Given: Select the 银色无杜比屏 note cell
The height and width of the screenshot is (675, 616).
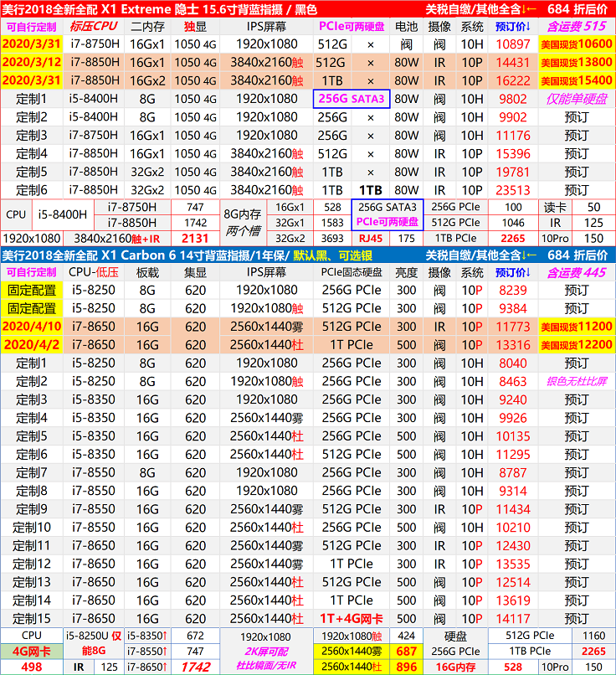Looking at the screenshot, I should click(576, 381).
